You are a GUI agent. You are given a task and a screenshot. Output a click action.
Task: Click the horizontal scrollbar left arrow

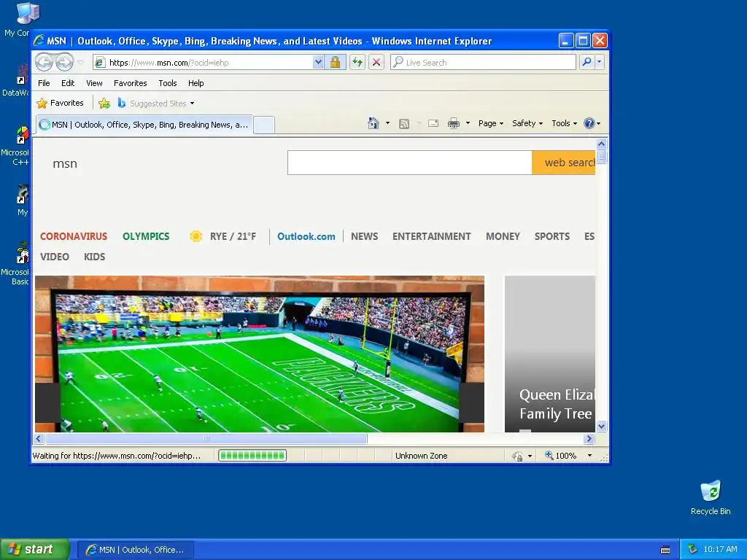(x=39, y=438)
